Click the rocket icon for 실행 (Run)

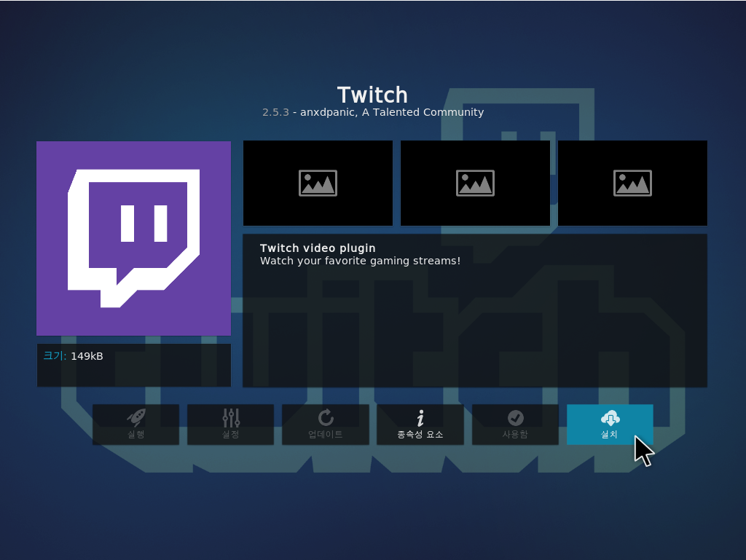coord(136,417)
